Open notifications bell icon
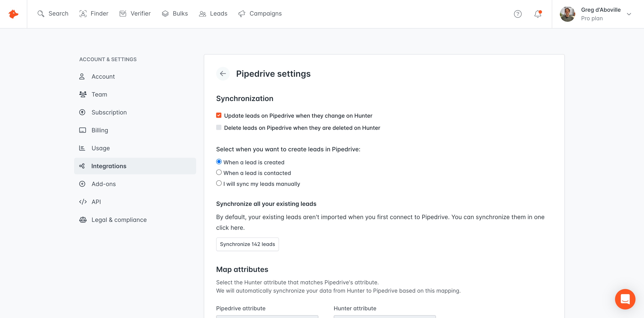 tap(538, 14)
